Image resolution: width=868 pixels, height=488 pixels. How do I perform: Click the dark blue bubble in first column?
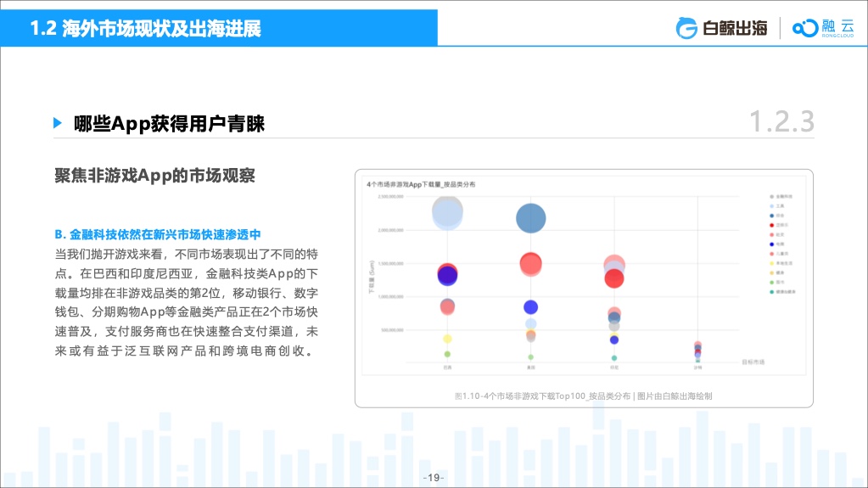[447, 276]
